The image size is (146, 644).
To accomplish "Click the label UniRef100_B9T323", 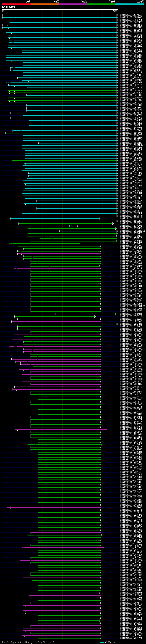I will coord(131,359).
